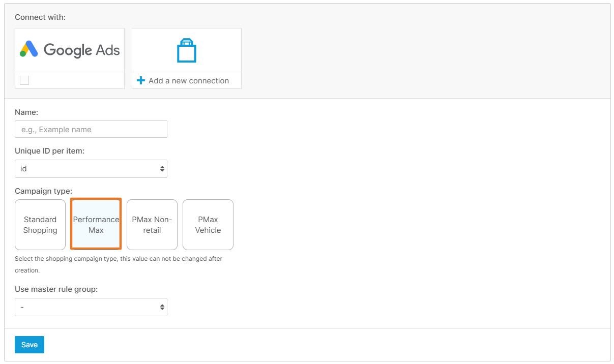Click the "Use master rule group:" label
The image size is (614, 364).
(x=56, y=289)
